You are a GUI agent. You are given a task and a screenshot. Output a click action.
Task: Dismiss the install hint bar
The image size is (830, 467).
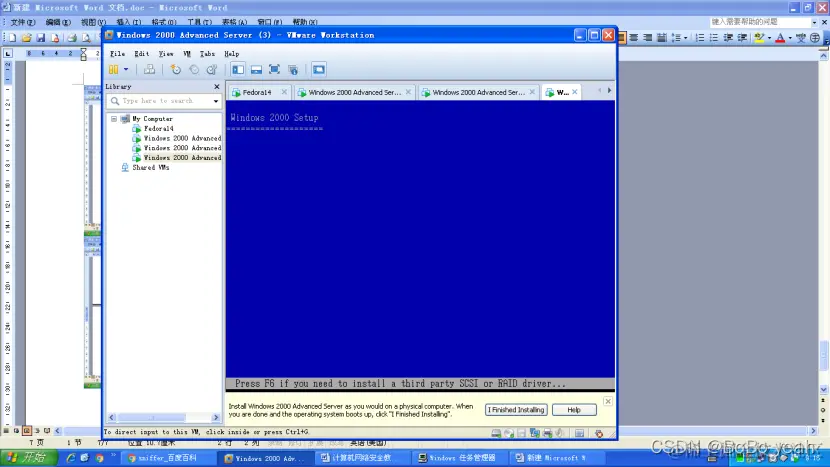pos(608,401)
